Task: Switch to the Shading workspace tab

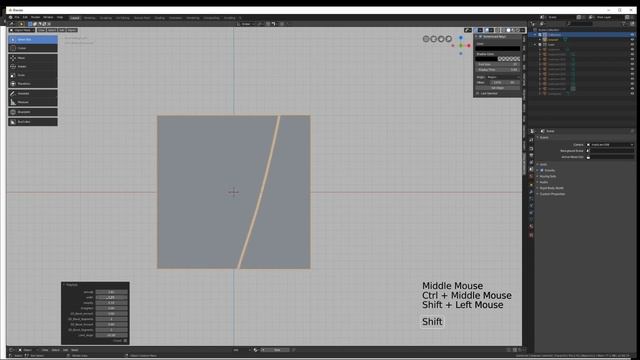Action: coord(160,18)
